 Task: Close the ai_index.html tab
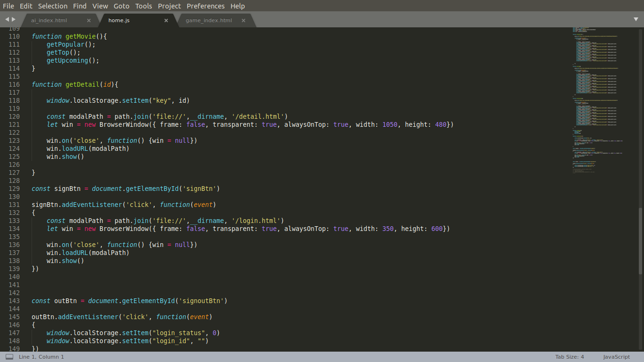pyautogui.click(x=89, y=20)
